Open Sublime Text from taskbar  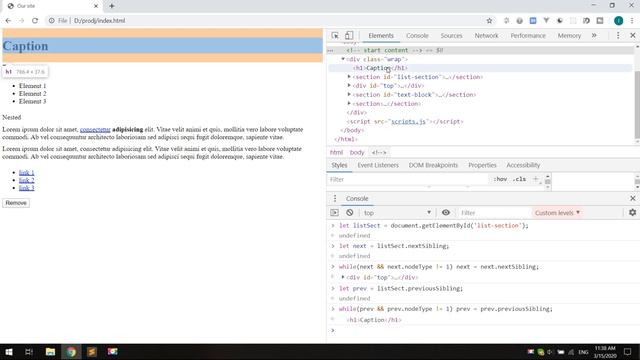tap(92, 352)
